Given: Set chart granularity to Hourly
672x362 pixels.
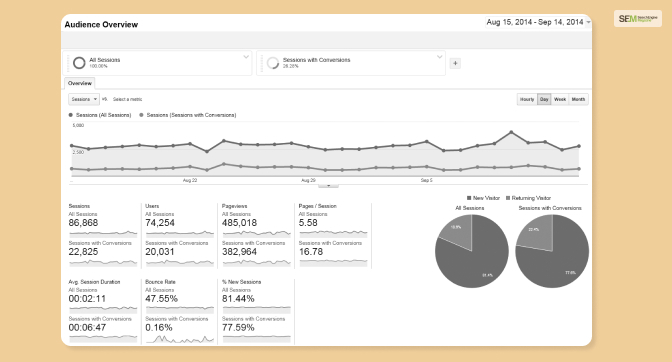Looking at the screenshot, I should 527,99.
